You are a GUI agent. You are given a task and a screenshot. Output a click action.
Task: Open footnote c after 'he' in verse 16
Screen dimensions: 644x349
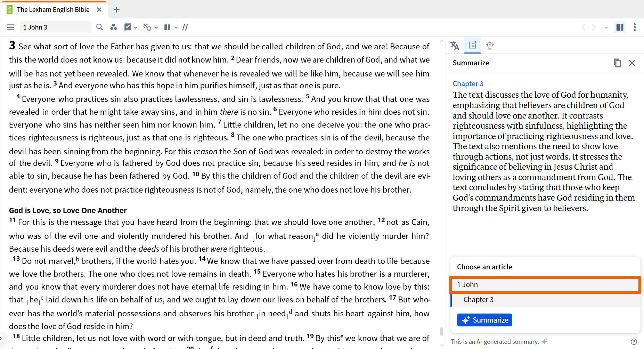click(42, 298)
